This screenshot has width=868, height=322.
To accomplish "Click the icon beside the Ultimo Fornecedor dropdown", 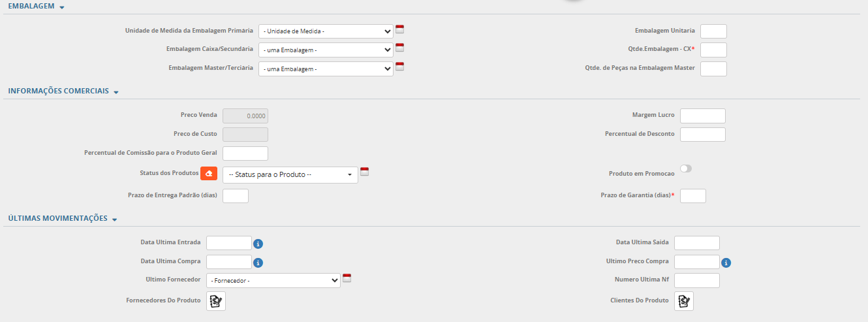I will pyautogui.click(x=347, y=278).
